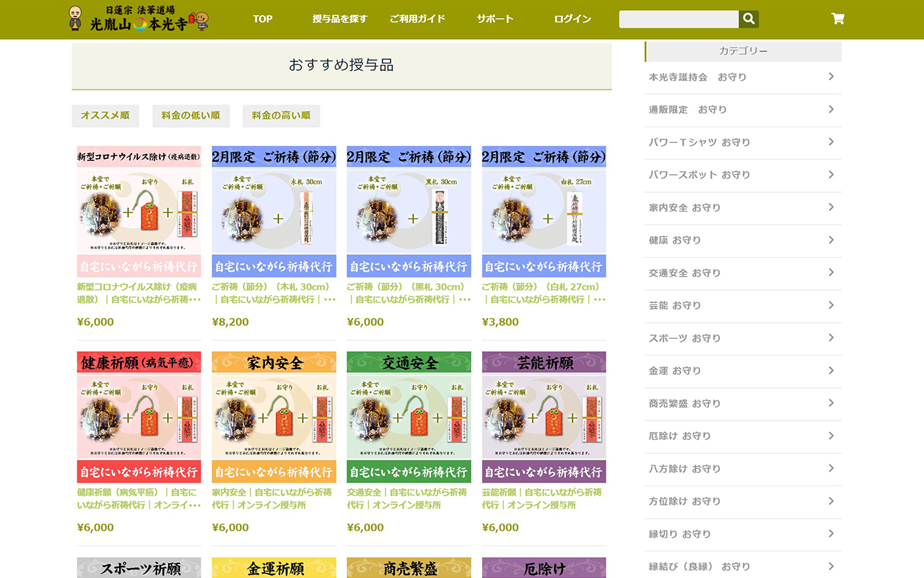Open the 厄除け お守り category arrow
The height and width of the screenshot is (578, 924).
[x=831, y=436]
